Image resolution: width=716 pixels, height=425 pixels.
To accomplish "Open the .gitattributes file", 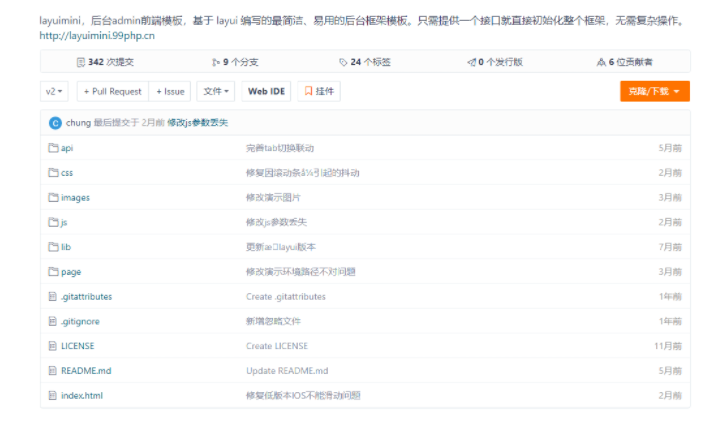I will tap(86, 297).
